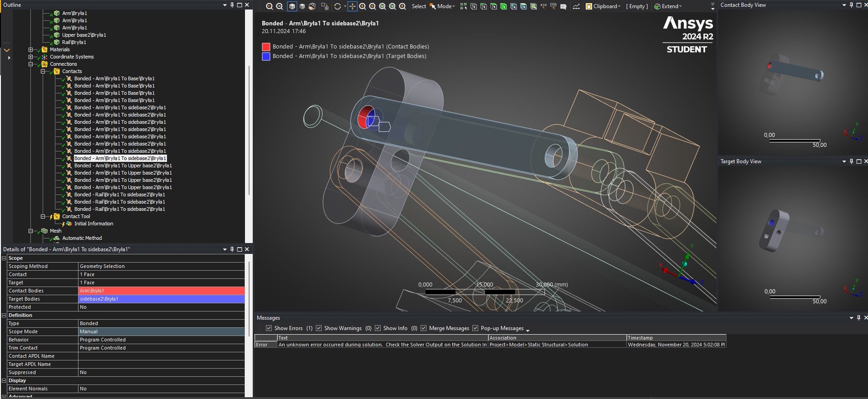Select shaded exterior and edges display

click(292, 6)
